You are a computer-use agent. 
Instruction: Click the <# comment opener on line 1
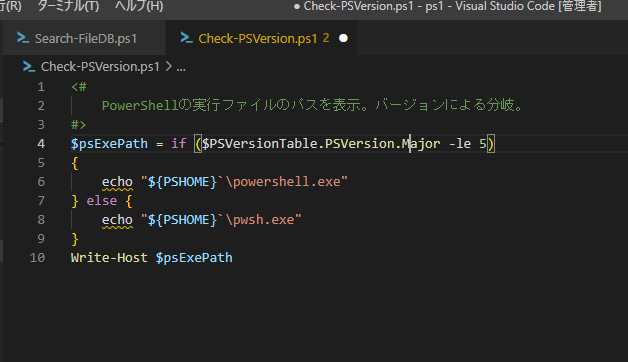click(x=79, y=87)
